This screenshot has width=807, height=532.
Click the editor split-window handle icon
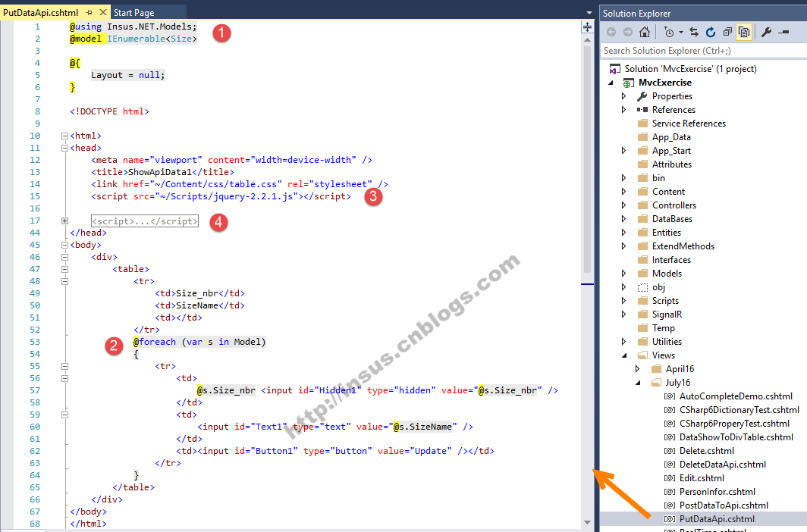pyautogui.click(x=587, y=27)
